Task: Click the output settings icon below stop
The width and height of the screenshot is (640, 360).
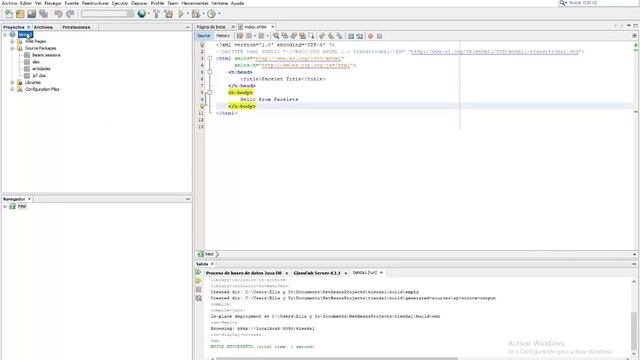Action: click(198, 298)
